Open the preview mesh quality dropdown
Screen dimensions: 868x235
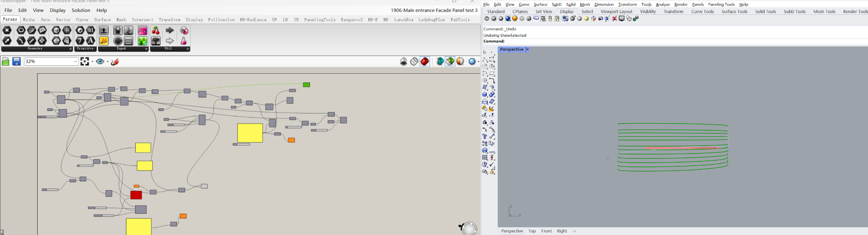[x=478, y=61]
